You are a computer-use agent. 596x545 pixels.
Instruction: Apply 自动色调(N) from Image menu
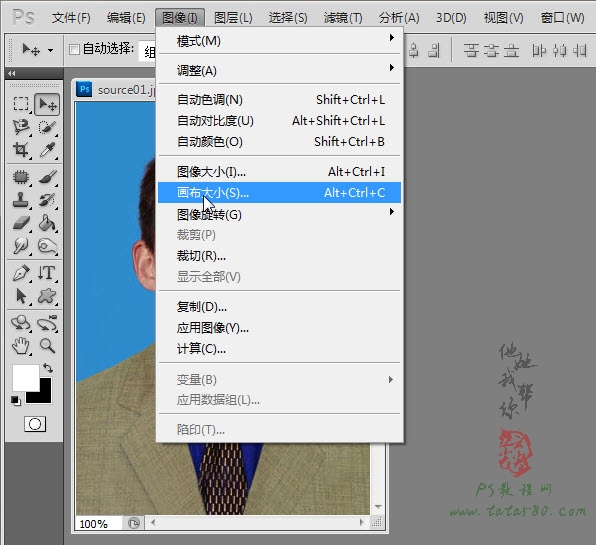(x=279, y=100)
